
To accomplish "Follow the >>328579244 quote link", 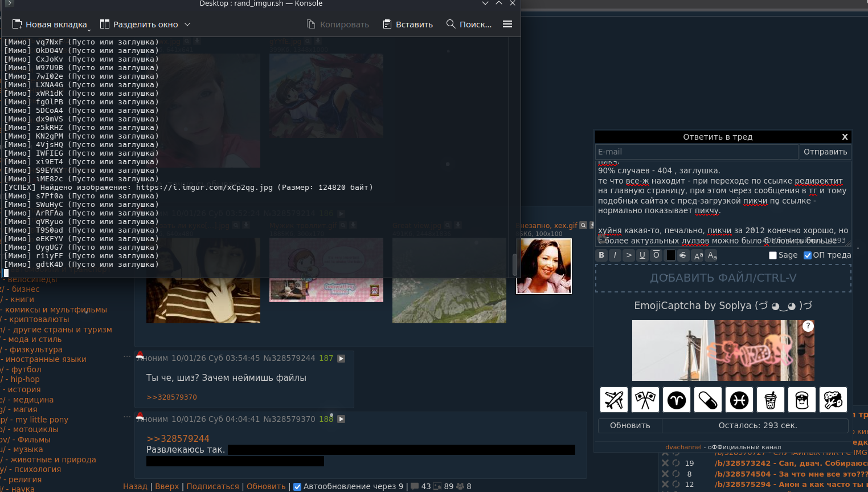I will pos(178,439).
